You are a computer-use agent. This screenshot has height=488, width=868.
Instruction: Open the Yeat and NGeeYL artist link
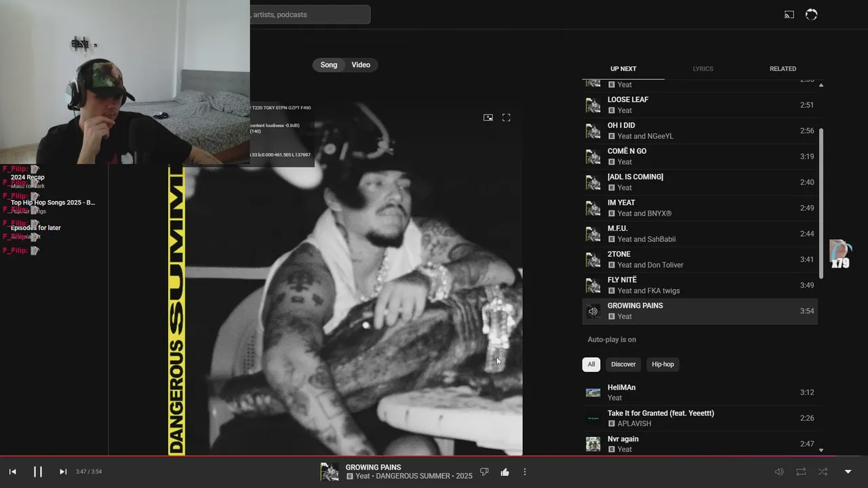646,136
